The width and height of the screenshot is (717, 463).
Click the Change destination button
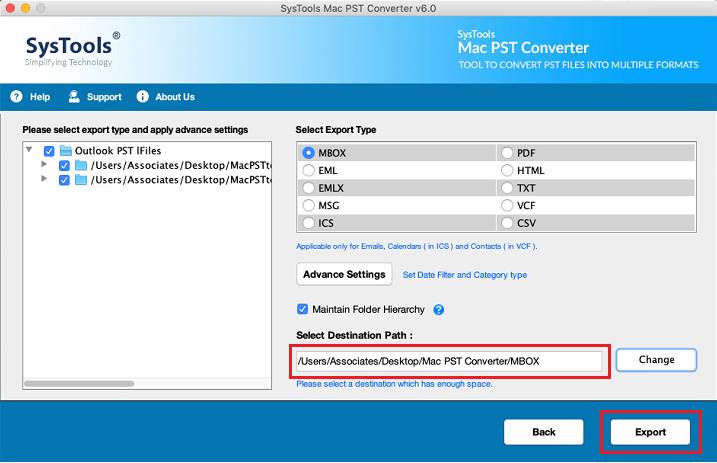(x=656, y=360)
